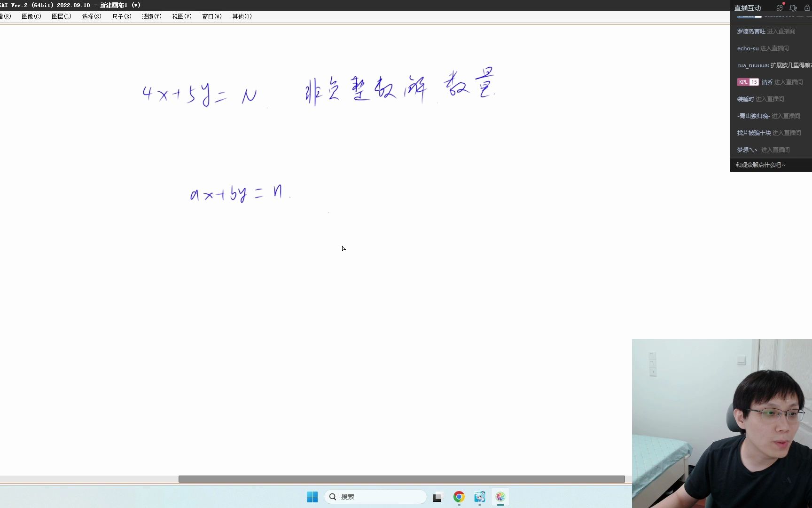Viewport: 812px width, 508px height.
Task: Open the livestream app icon on taskbar
Action: 480,497
